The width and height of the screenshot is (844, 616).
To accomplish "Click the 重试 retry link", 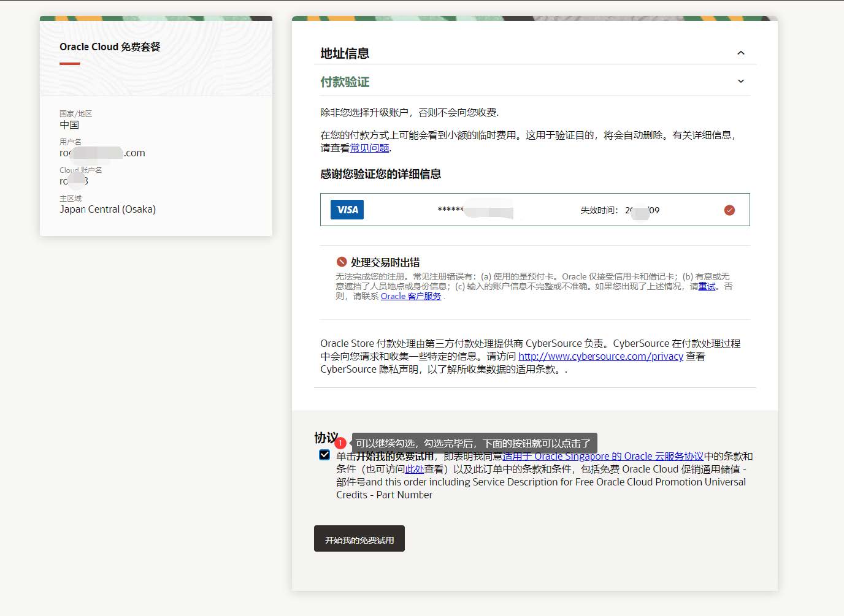I will click(x=707, y=286).
